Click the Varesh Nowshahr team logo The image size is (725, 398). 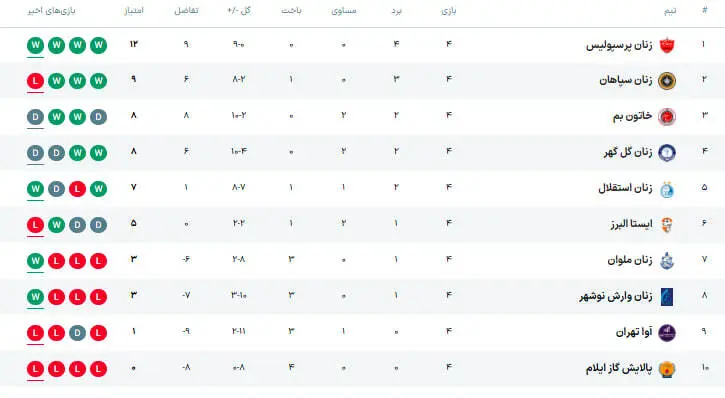pos(667,297)
